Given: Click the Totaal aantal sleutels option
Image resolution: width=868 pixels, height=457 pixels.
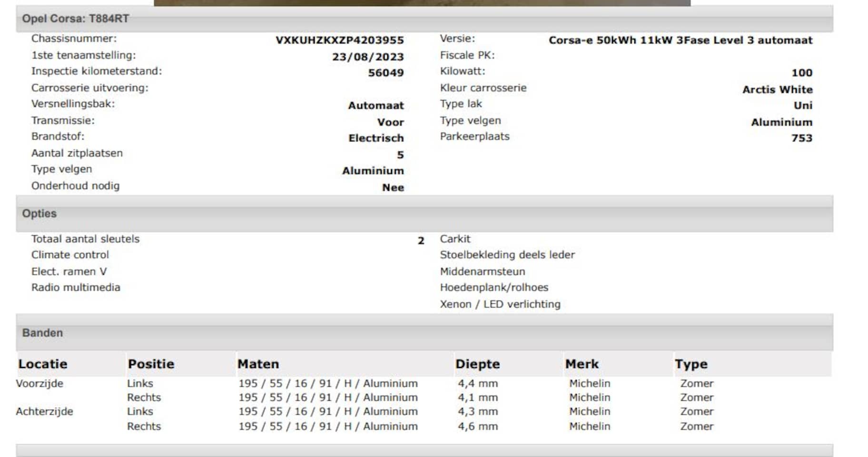Looking at the screenshot, I should (x=86, y=239).
